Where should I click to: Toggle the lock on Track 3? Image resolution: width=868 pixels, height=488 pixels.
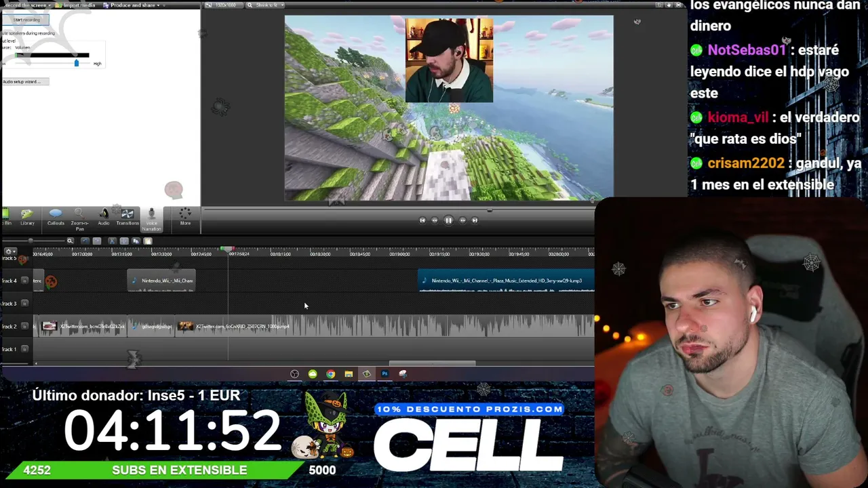tap(25, 304)
